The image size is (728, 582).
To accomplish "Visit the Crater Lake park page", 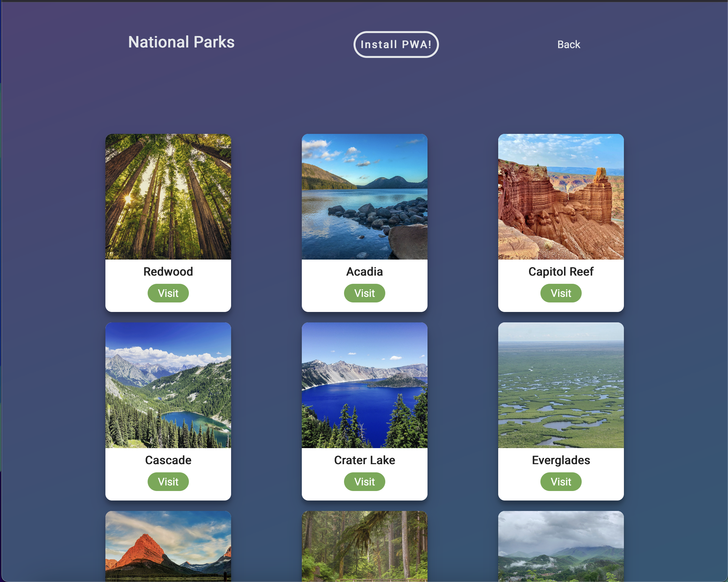I will coord(364,482).
